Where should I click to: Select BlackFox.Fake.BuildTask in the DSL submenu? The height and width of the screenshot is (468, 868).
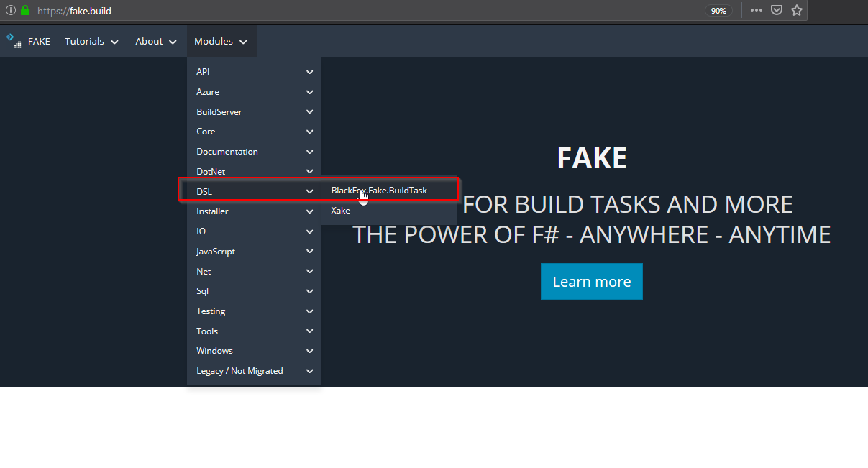(x=378, y=190)
